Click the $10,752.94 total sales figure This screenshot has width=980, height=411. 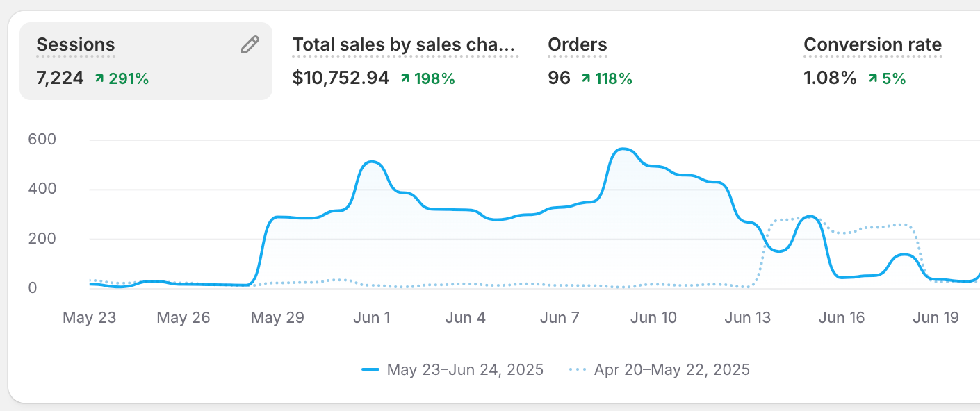point(341,78)
